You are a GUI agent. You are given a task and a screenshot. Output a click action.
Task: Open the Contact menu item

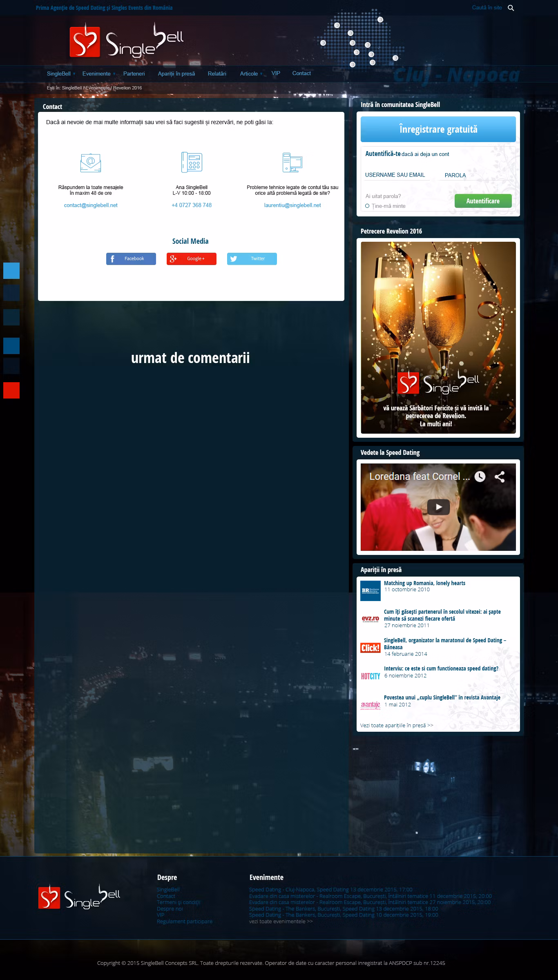pos(301,73)
